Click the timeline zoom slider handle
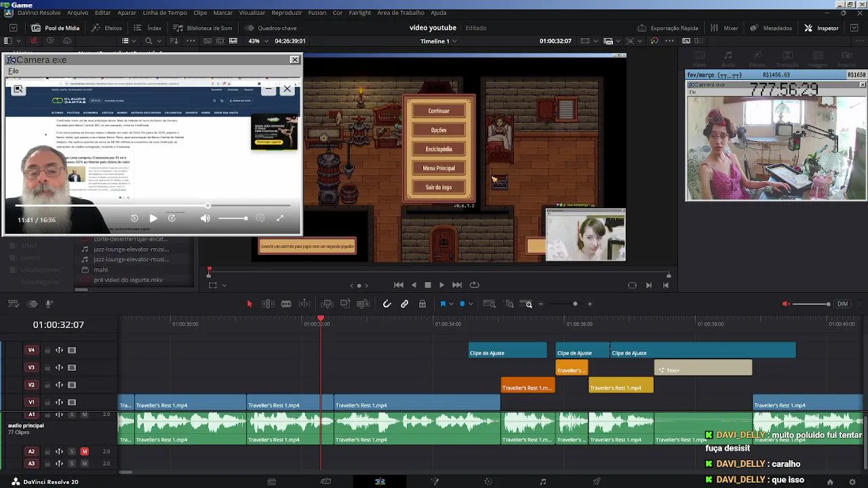This screenshot has width=868, height=488. [x=575, y=304]
